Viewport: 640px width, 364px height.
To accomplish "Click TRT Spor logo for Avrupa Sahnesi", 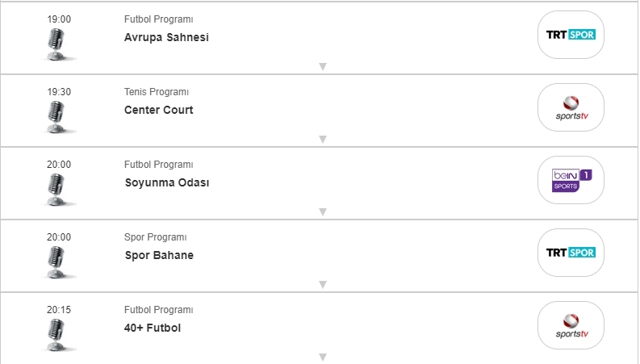I will (x=571, y=35).
